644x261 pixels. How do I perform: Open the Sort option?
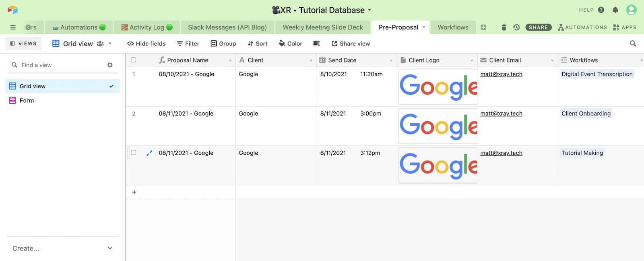[258, 43]
